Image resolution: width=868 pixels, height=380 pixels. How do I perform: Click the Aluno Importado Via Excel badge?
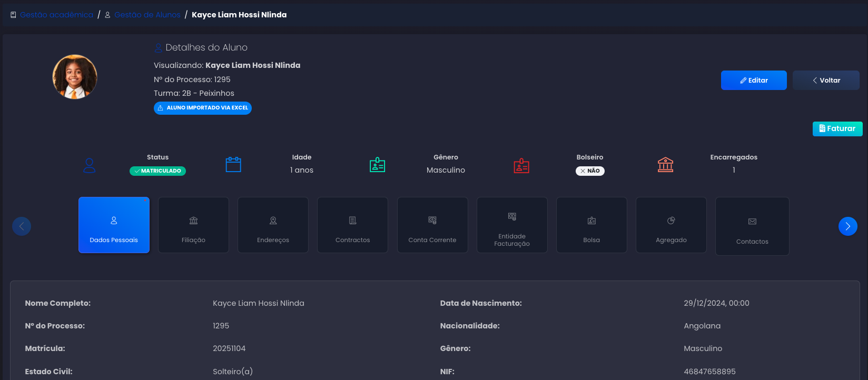203,108
